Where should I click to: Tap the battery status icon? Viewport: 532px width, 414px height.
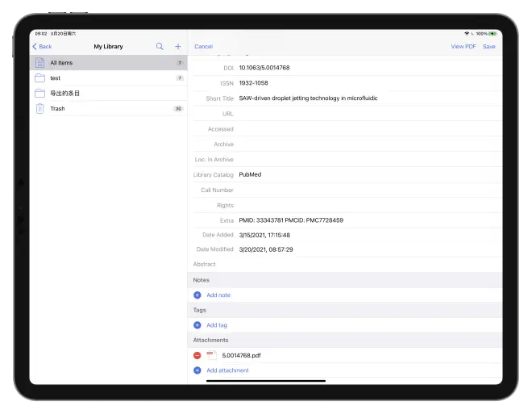click(493, 34)
